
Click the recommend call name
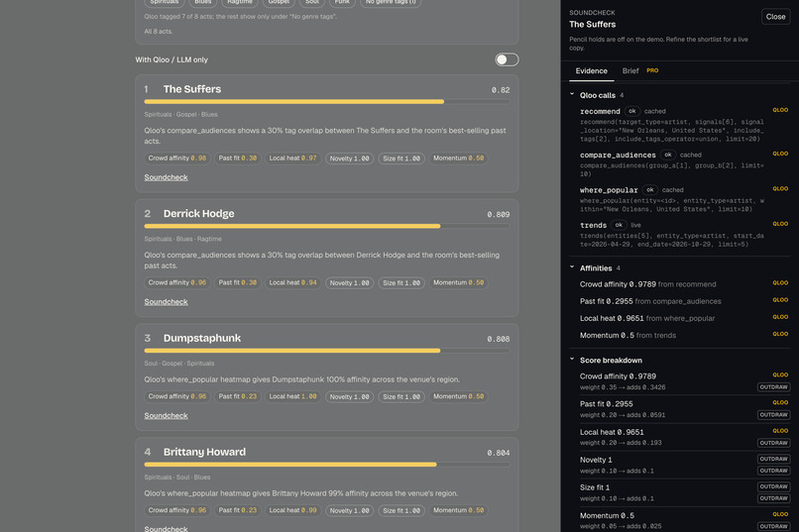coord(600,111)
